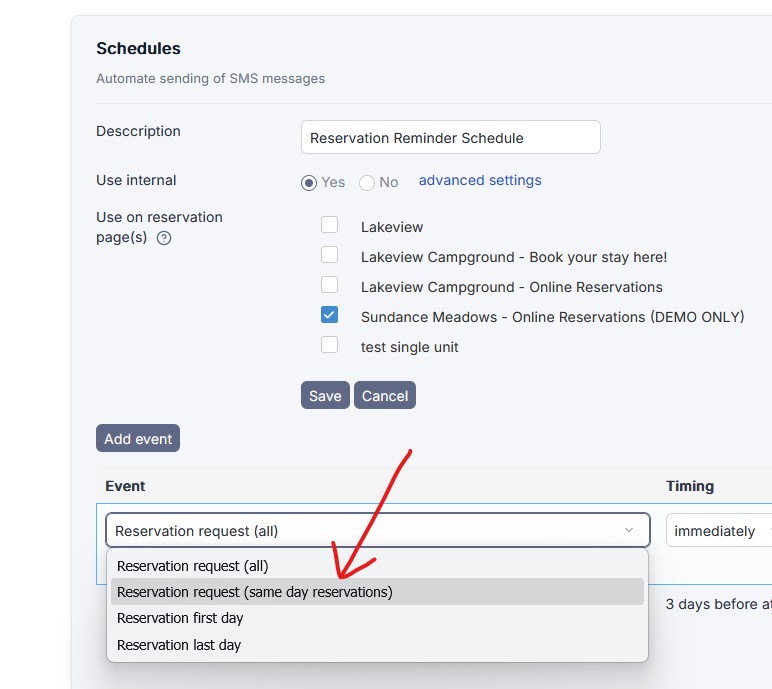The image size is (772, 689).
Task: Choose Reservation request (all) option
Action: [x=192, y=566]
